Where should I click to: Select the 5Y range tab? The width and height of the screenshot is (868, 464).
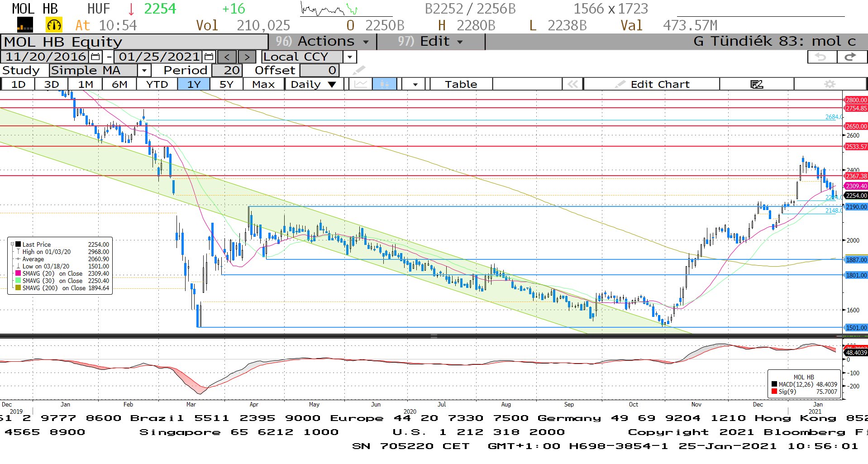[x=226, y=84]
